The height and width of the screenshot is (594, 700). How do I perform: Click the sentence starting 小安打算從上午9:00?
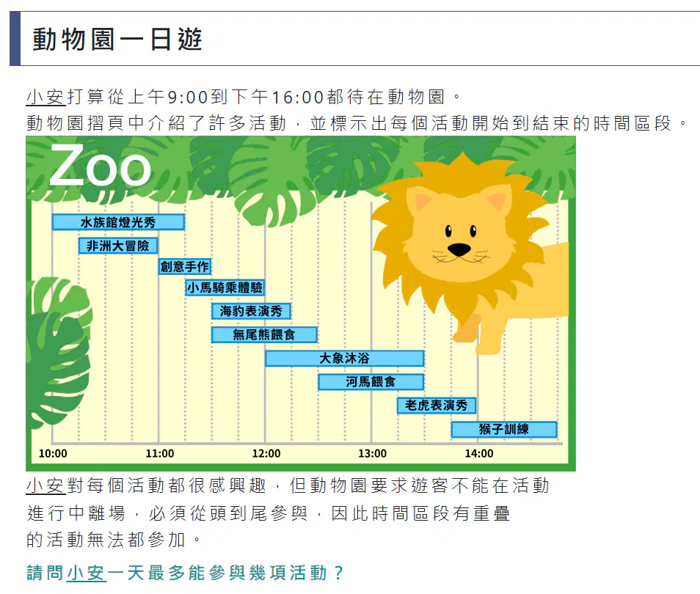[x=244, y=97]
